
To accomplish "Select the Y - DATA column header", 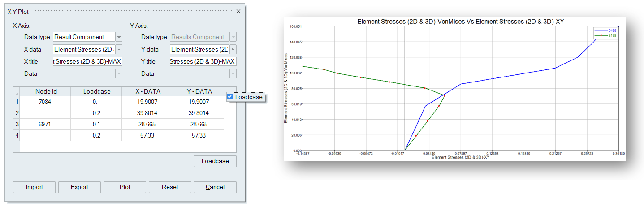I will (x=199, y=91).
